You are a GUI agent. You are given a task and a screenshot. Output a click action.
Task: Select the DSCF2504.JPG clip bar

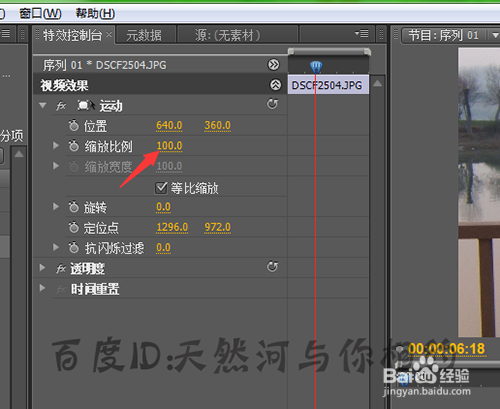point(328,85)
